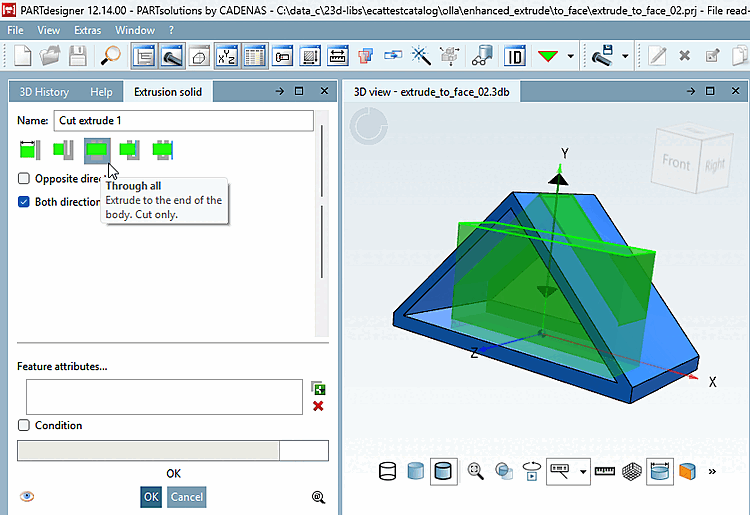Viewport: 750px width, 515px height.
Task: Add a feature attribute with the green plus icon
Action: click(318, 388)
